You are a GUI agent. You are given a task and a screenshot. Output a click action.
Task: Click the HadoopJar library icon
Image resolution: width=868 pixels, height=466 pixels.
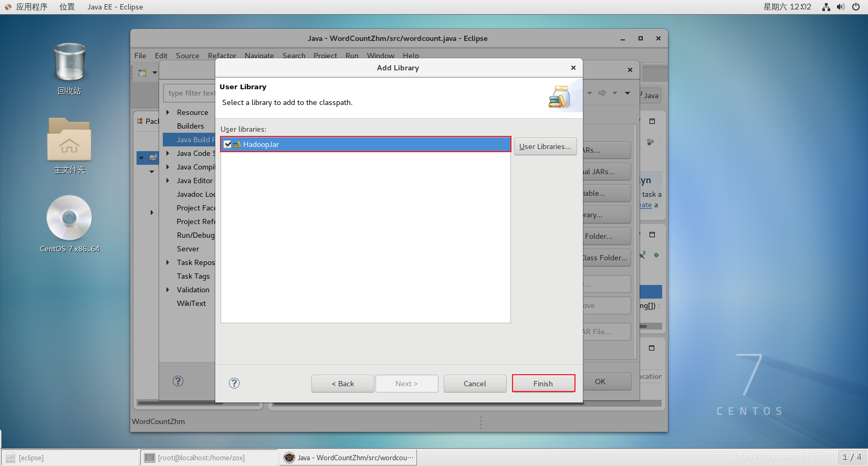237,144
